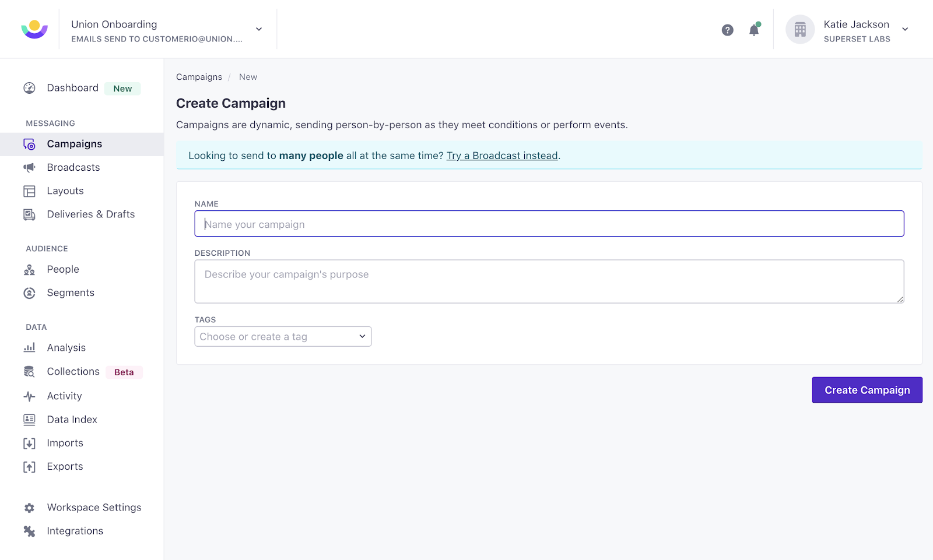
Task: Open the Choose or create a tag dropdown
Action: 283,336
